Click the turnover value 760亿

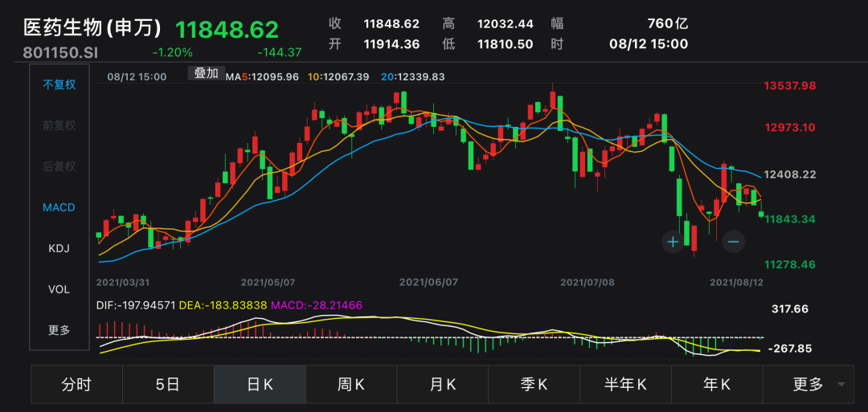668,24
